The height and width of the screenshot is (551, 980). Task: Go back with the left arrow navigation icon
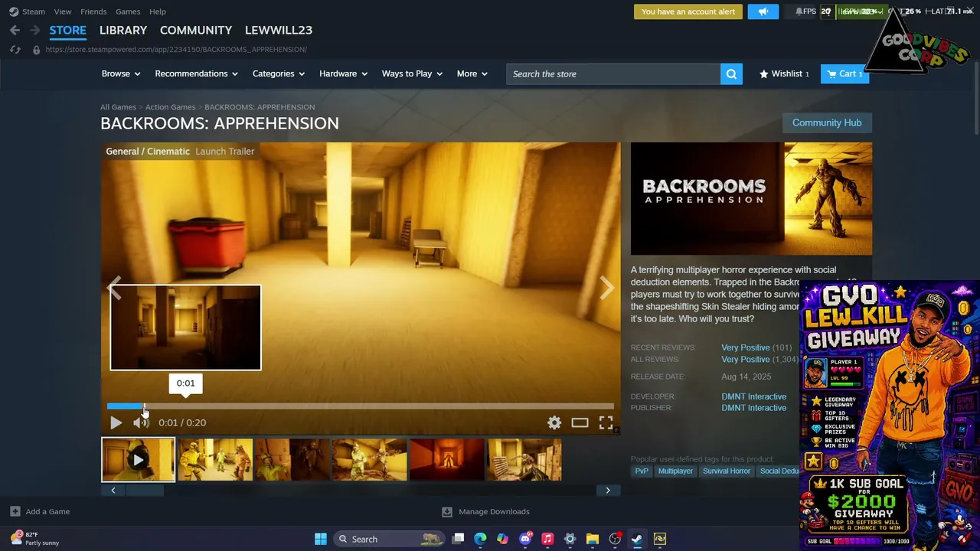(15, 30)
